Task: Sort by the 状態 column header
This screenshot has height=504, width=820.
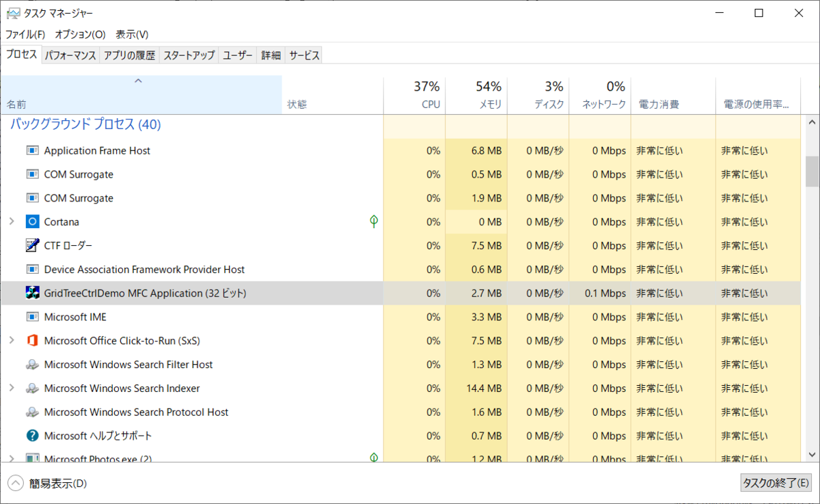Action: coord(333,95)
